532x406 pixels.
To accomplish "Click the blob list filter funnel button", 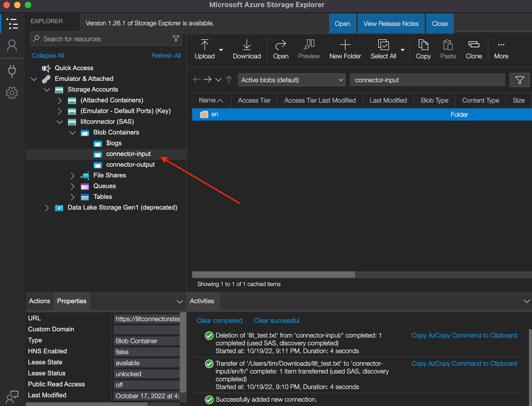I will tap(519, 80).
